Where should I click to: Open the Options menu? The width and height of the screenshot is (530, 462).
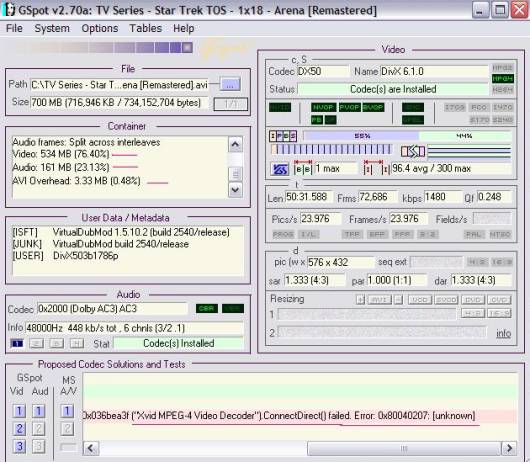[x=100, y=28]
